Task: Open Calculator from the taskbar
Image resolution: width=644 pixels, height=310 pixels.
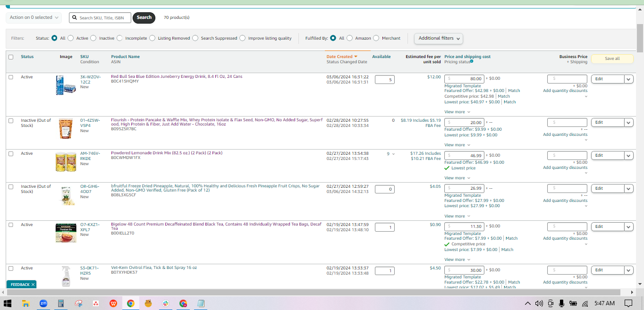Action: click(61, 303)
